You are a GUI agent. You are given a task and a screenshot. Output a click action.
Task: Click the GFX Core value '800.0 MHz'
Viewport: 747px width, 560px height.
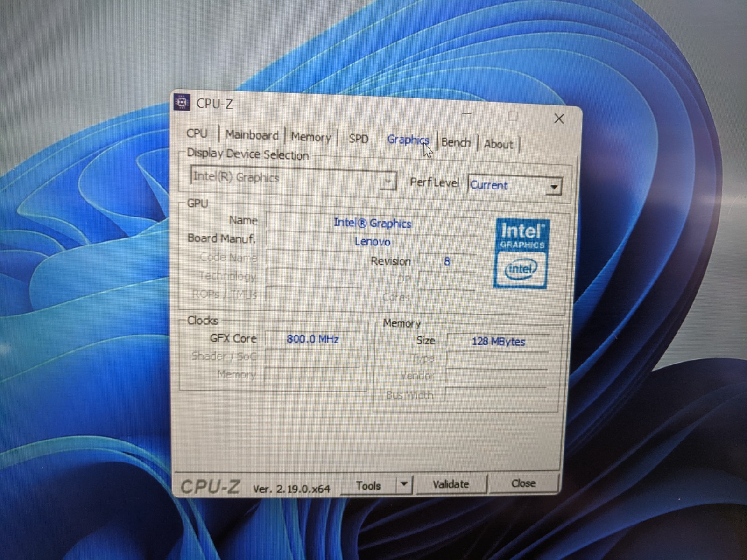click(312, 339)
